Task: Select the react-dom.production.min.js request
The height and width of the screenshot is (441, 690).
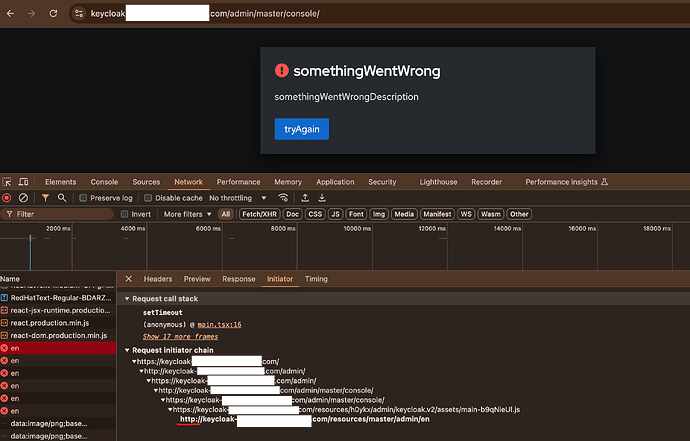Action: point(58,335)
